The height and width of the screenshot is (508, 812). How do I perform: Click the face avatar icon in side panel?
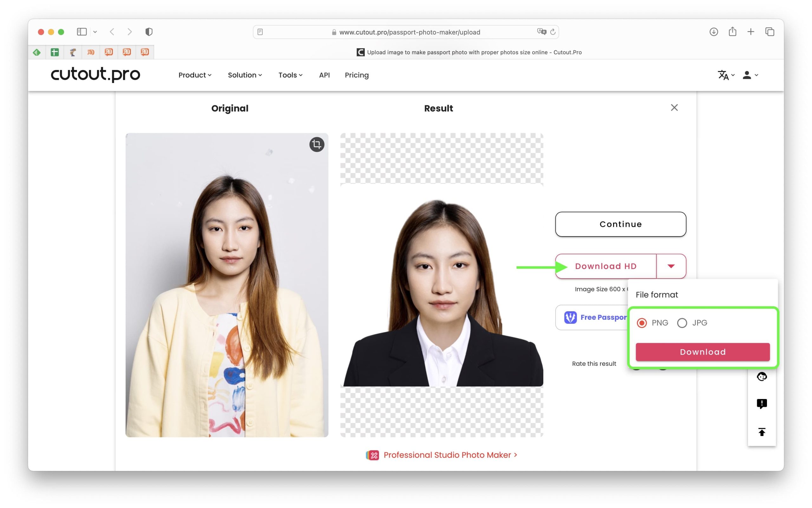click(x=762, y=376)
